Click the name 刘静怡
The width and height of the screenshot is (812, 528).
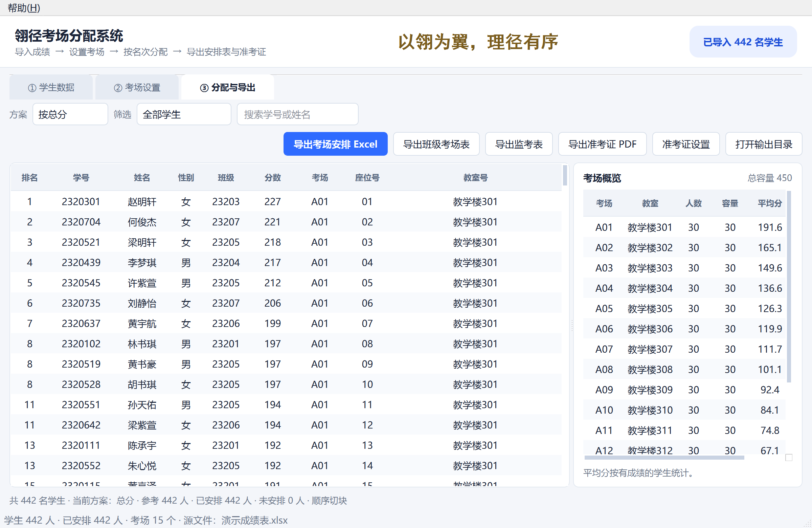pyautogui.click(x=142, y=303)
